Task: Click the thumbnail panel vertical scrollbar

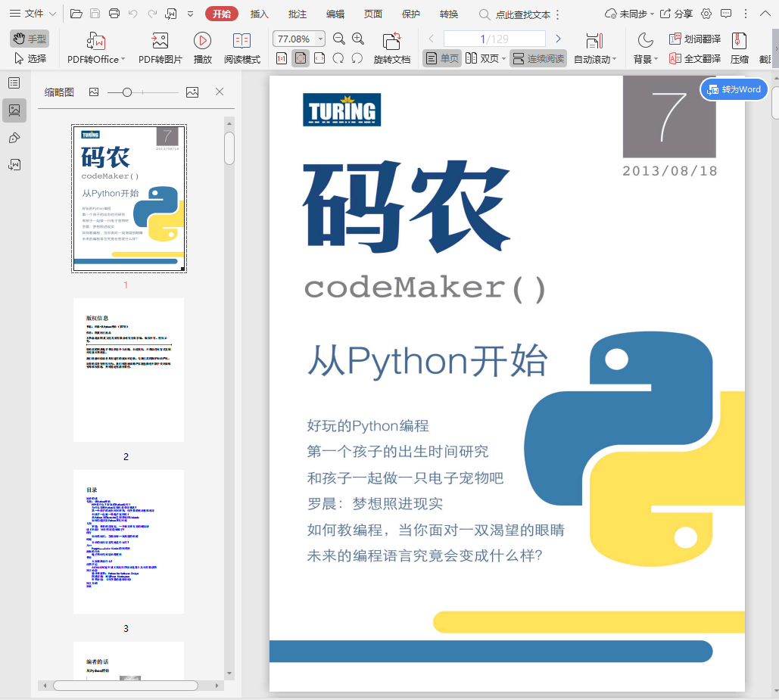Action: click(229, 148)
